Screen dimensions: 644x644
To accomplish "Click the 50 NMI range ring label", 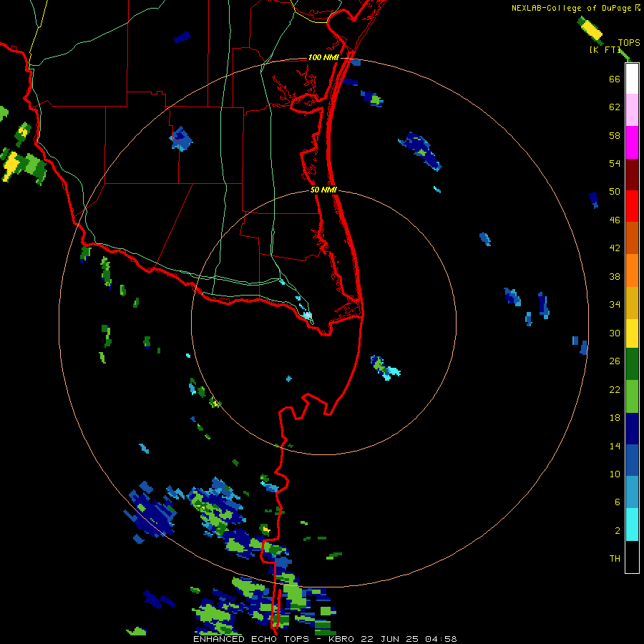I will 323,190.
